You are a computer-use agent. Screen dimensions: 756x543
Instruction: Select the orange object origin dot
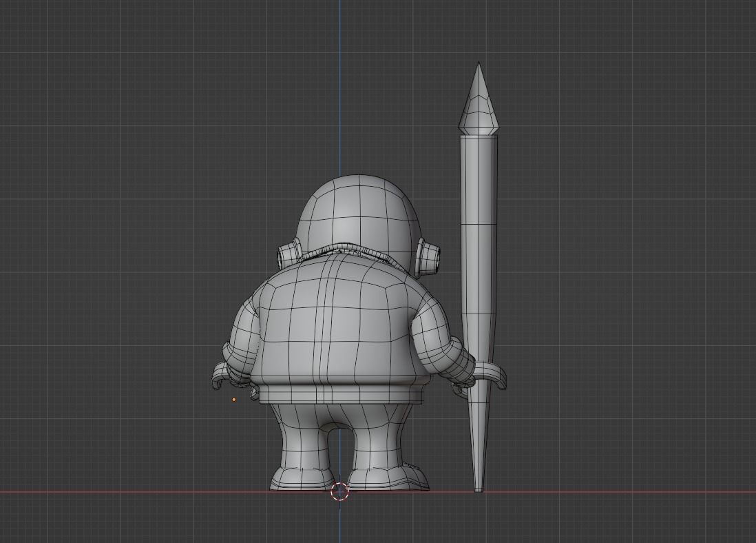(x=234, y=400)
